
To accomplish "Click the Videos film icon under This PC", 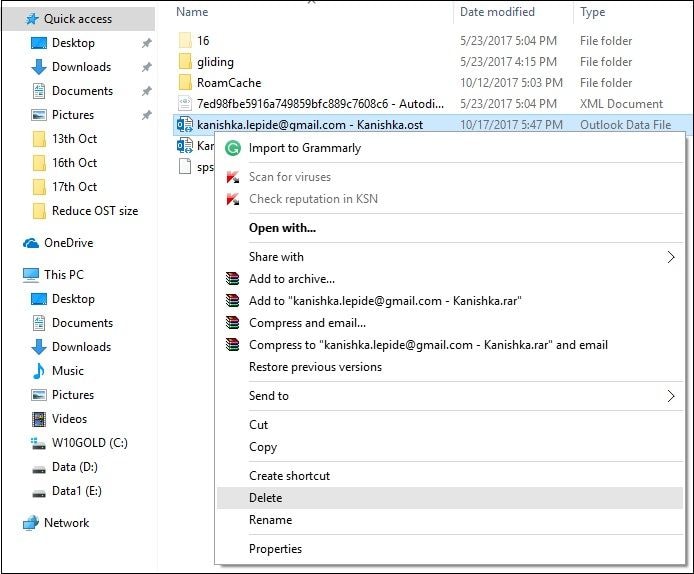I will (x=39, y=419).
